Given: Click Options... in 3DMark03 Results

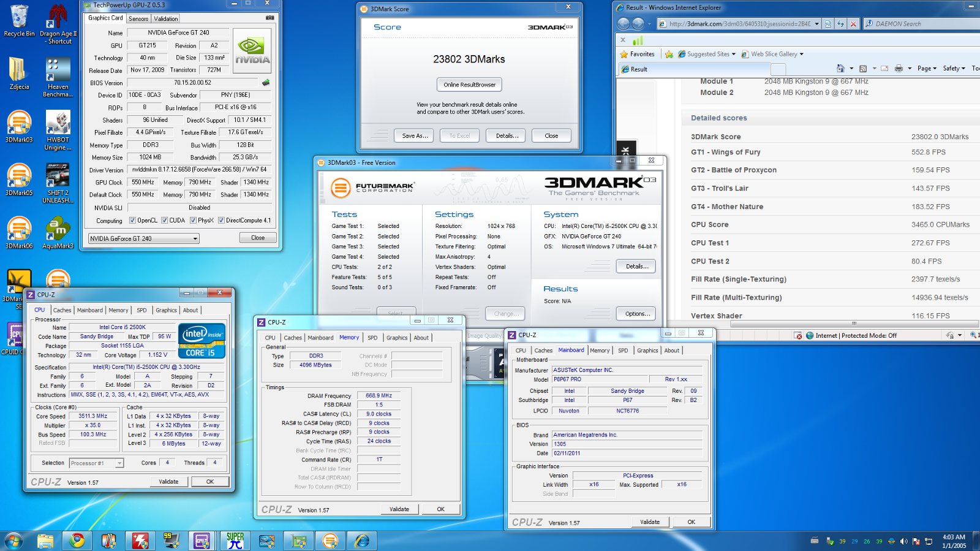Looking at the screenshot, I should tap(636, 314).
